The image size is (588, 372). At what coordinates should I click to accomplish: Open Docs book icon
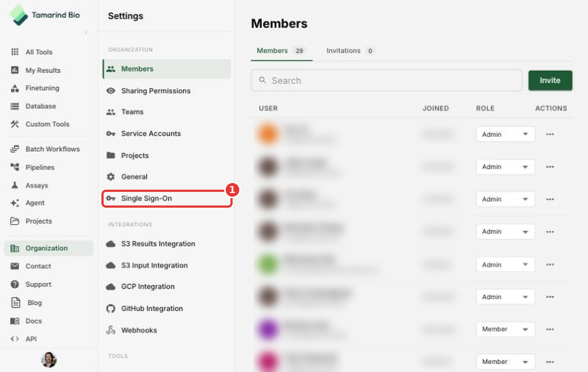coord(15,321)
